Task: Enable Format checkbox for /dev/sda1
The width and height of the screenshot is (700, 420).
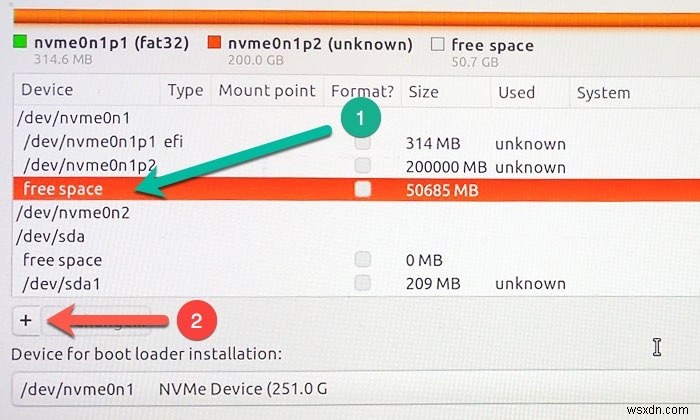Action: [362, 283]
